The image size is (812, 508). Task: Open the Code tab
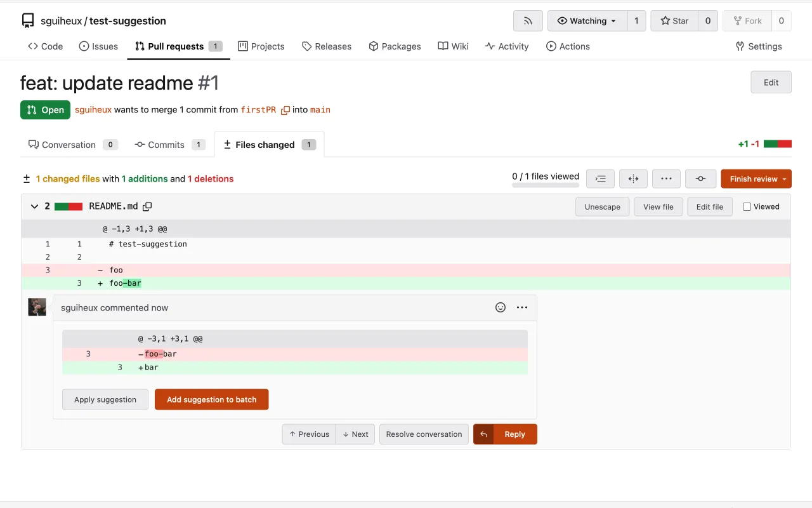(45, 46)
